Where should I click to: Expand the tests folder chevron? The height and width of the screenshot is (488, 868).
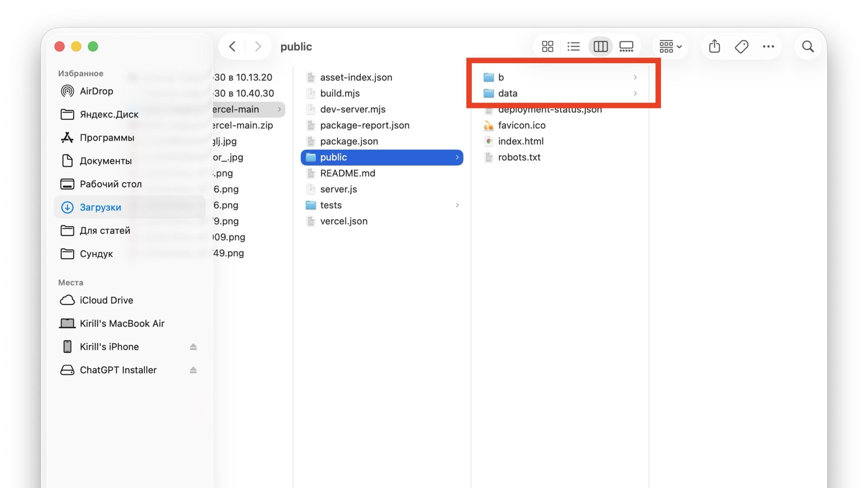pos(457,205)
